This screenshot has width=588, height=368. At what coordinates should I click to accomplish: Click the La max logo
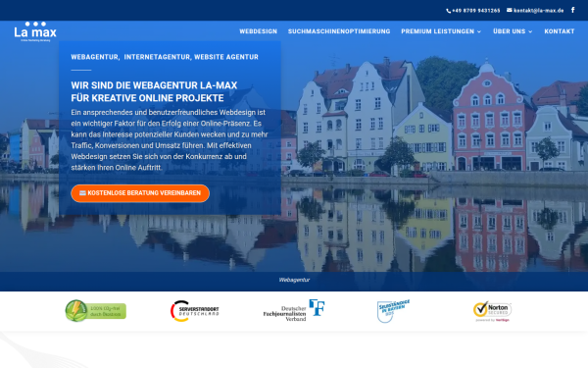tap(35, 31)
